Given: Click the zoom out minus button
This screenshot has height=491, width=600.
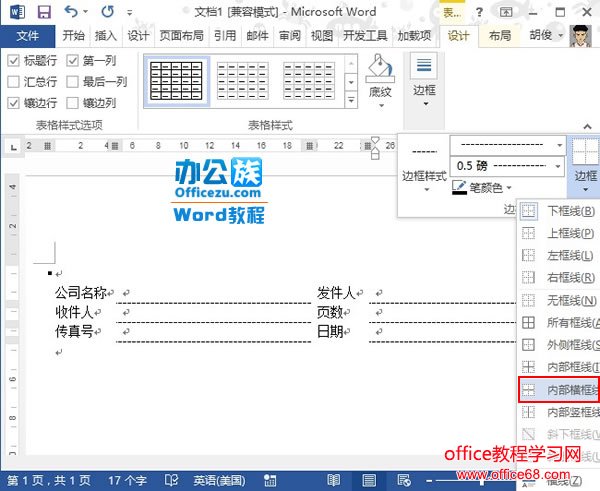Looking at the screenshot, I should pyautogui.click(x=429, y=481).
